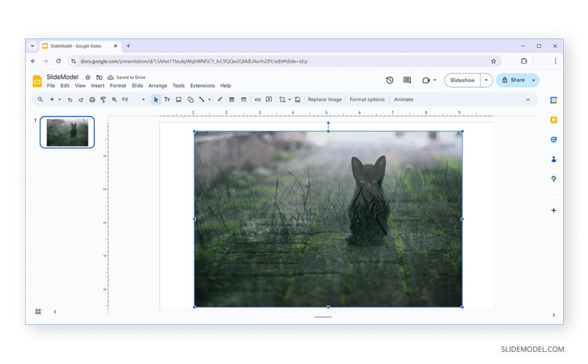Open the shape tool

[x=190, y=100]
